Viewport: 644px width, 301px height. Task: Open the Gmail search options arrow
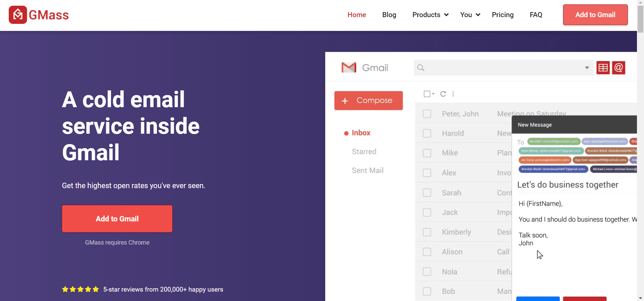(587, 68)
